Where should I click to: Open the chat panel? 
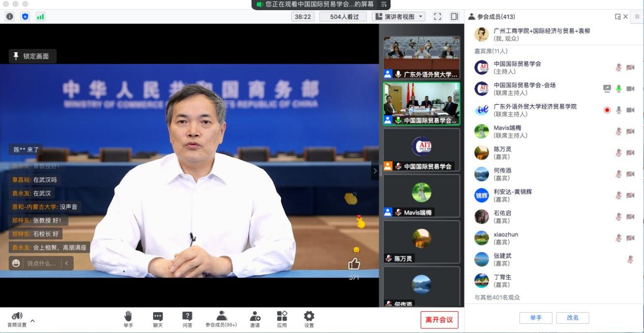pos(158,319)
